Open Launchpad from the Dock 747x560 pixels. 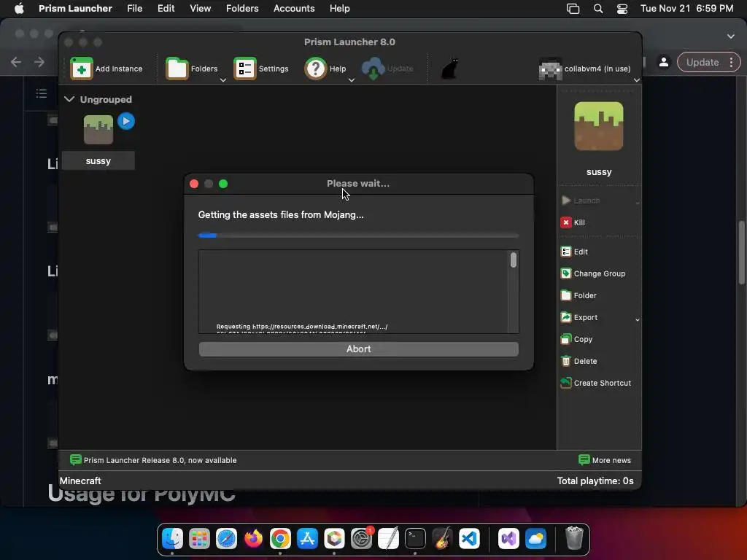(199, 539)
